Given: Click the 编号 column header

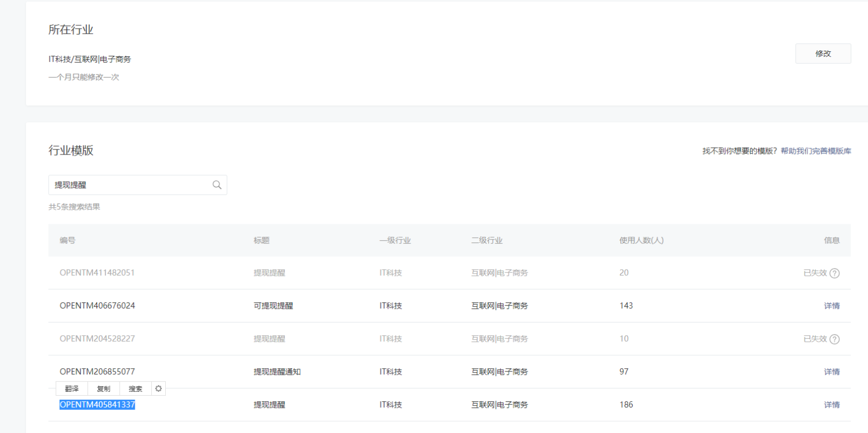Looking at the screenshot, I should pos(68,240).
